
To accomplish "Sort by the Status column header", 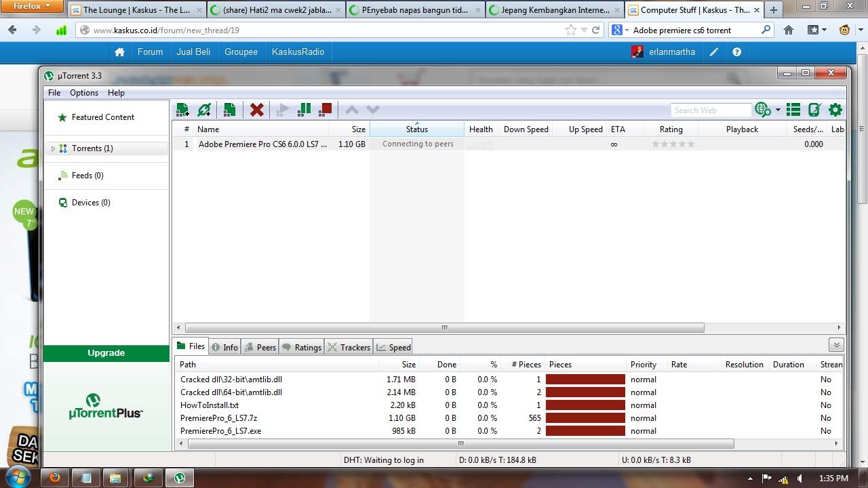I will pyautogui.click(x=417, y=129).
